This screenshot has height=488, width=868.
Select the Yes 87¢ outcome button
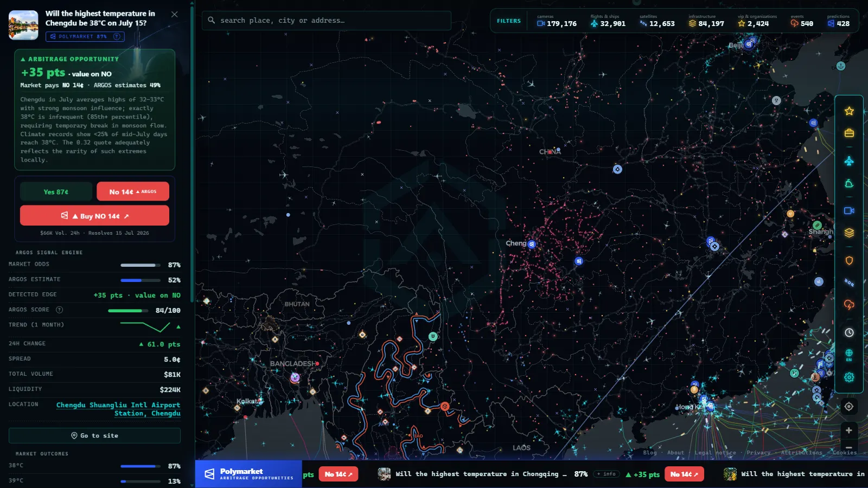click(56, 191)
